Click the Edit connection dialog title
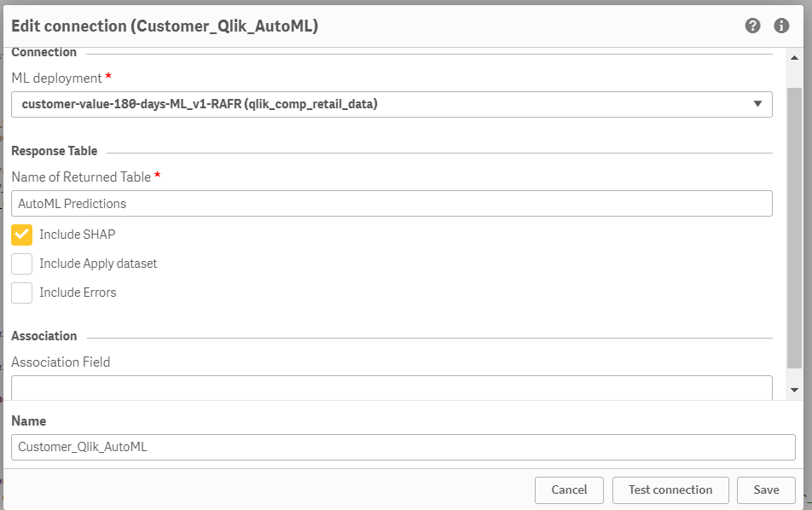The image size is (812, 510). (165, 26)
